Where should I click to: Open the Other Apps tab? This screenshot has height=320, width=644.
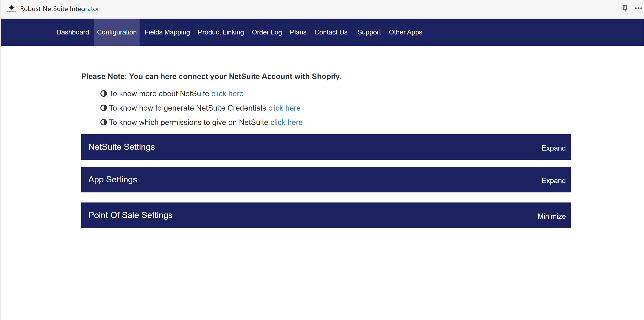(x=405, y=32)
